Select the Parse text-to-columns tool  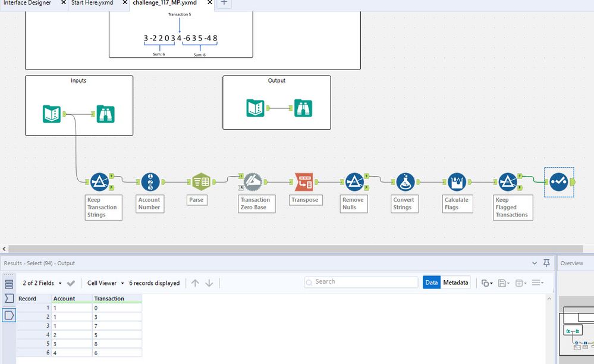point(201,182)
